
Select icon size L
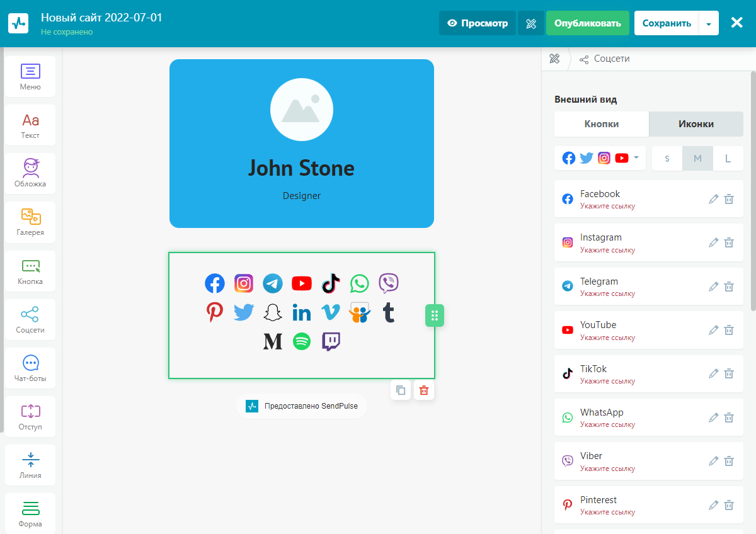pos(728,158)
